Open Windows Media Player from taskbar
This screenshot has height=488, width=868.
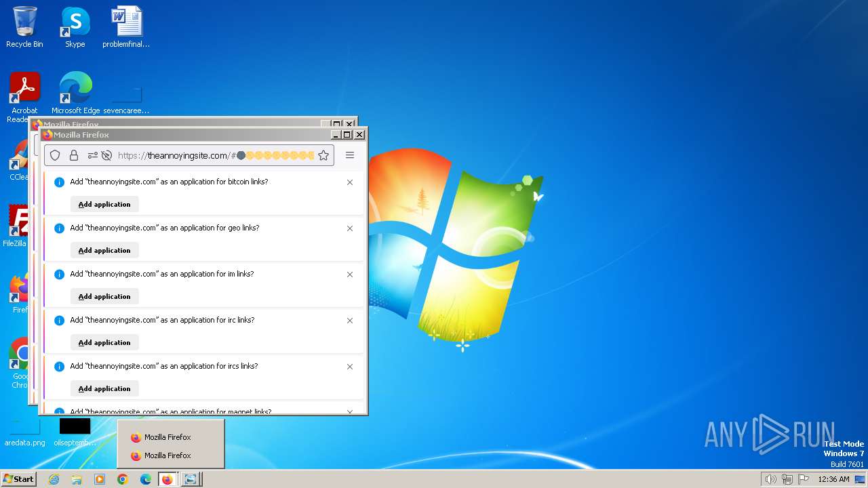pyautogui.click(x=100, y=479)
